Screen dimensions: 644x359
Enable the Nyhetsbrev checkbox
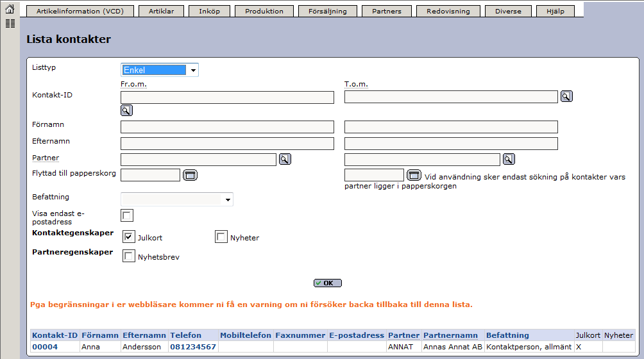[128, 256]
